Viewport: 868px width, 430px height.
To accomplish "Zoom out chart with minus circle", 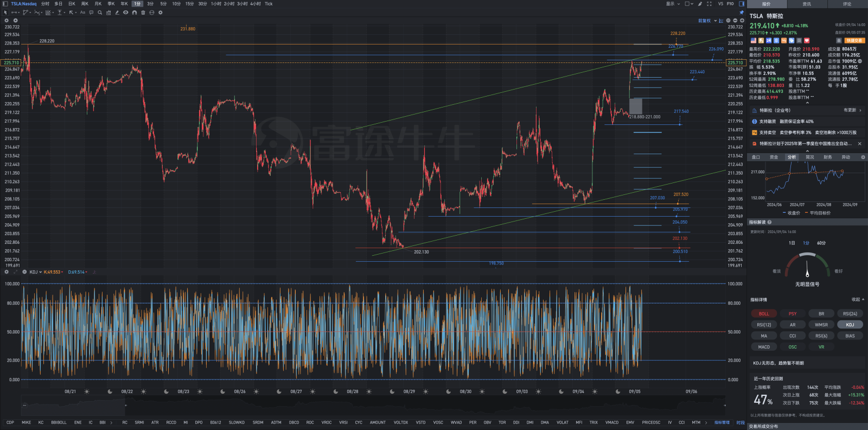I will tap(735, 21).
